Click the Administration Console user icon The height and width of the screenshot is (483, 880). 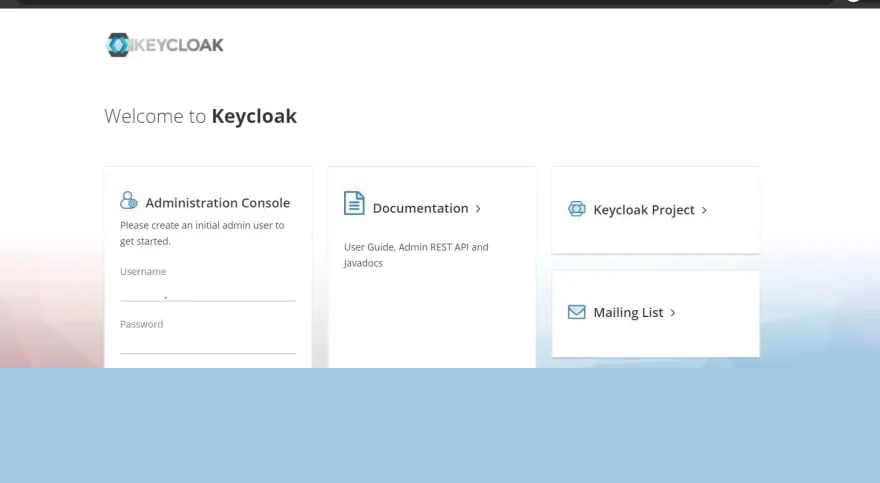pos(129,200)
